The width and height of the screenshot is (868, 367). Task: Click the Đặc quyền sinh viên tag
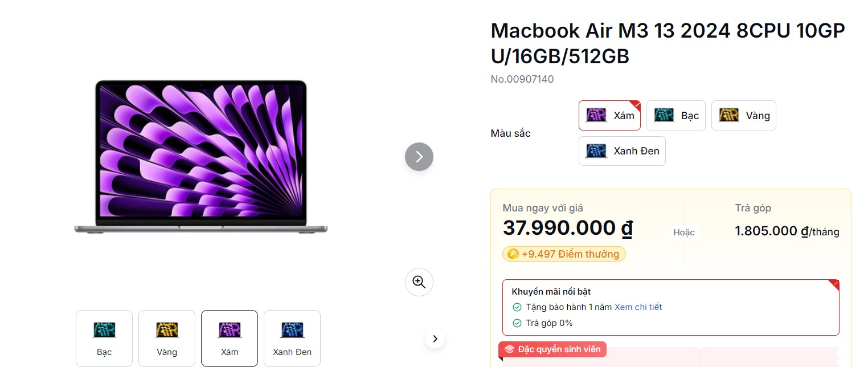click(552, 349)
